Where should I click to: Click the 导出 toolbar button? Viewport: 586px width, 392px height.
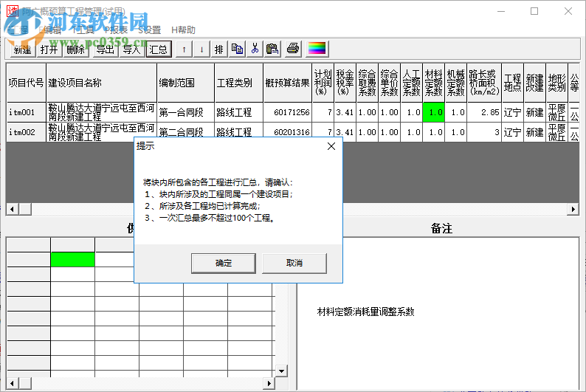point(105,49)
